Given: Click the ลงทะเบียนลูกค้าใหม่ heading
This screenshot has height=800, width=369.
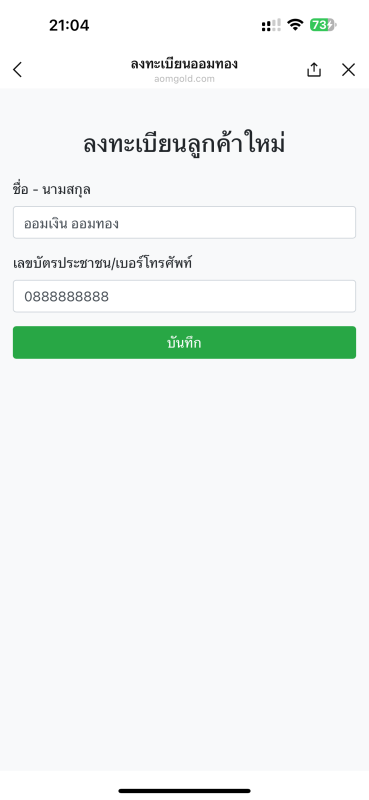Looking at the screenshot, I should [x=184, y=144].
